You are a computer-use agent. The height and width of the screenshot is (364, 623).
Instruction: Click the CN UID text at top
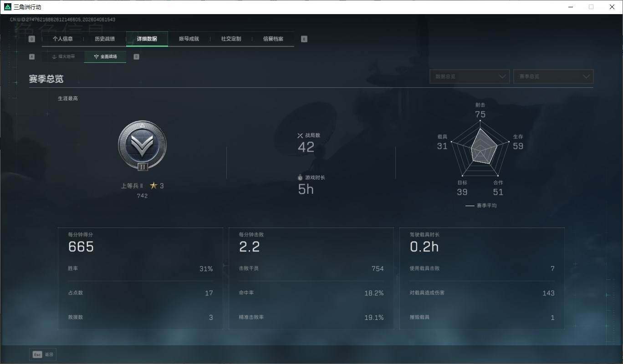pyautogui.click(x=62, y=20)
